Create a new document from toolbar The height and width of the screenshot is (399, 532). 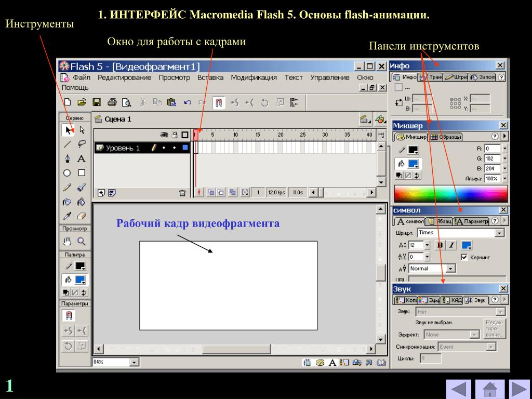68,102
